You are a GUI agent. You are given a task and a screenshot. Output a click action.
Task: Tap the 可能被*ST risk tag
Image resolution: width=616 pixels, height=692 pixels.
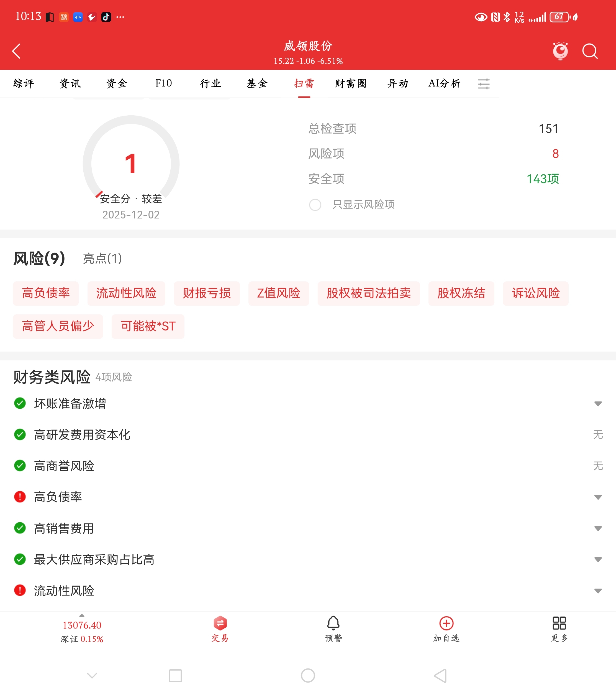pos(148,326)
